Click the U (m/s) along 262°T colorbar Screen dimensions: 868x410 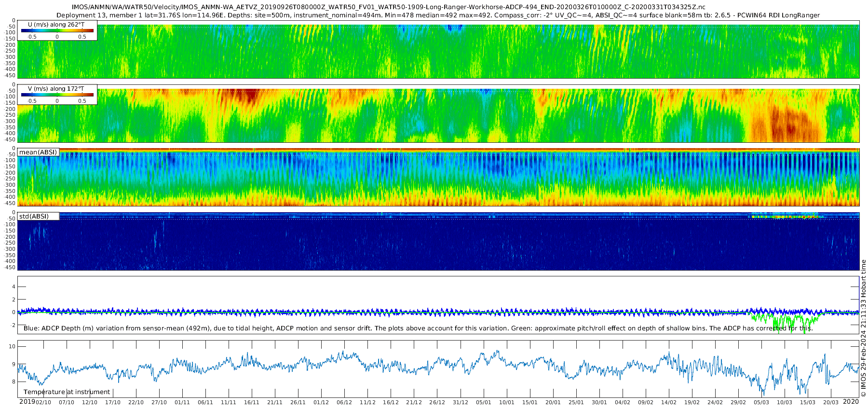(x=57, y=30)
